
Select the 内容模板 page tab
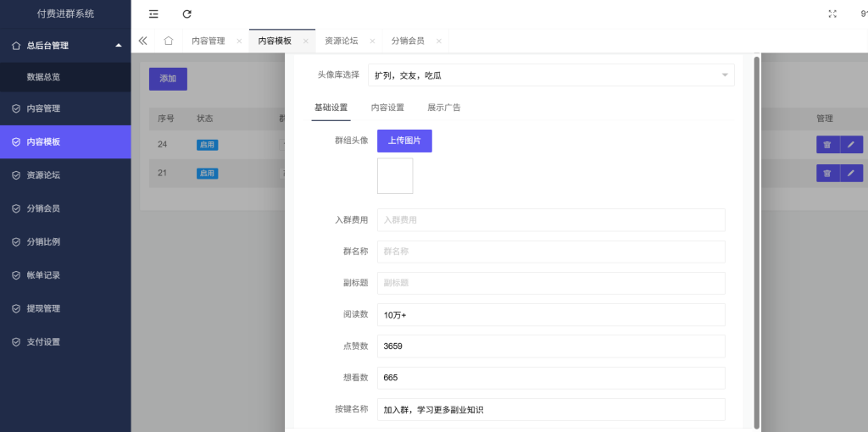275,41
